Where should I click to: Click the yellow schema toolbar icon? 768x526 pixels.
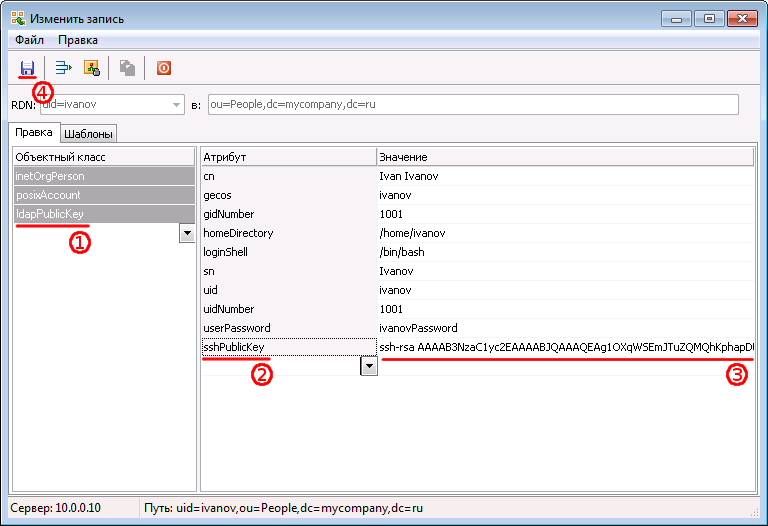[x=91, y=68]
